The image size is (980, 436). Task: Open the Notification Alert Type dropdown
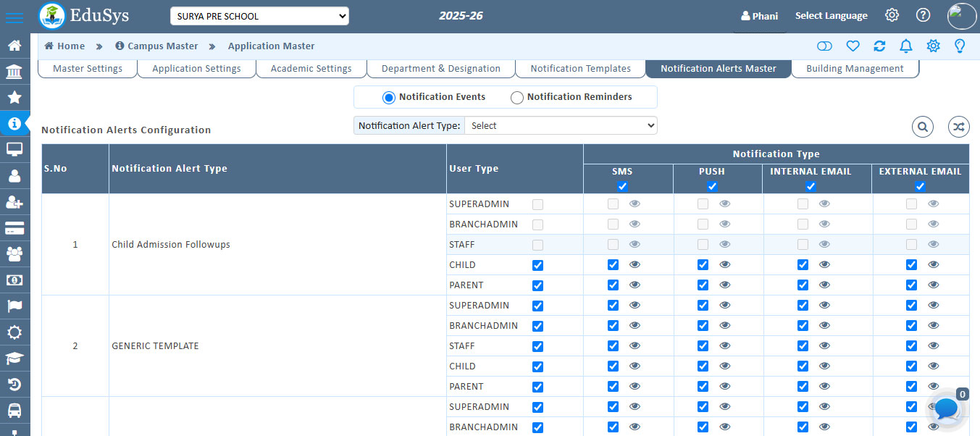pyautogui.click(x=561, y=125)
